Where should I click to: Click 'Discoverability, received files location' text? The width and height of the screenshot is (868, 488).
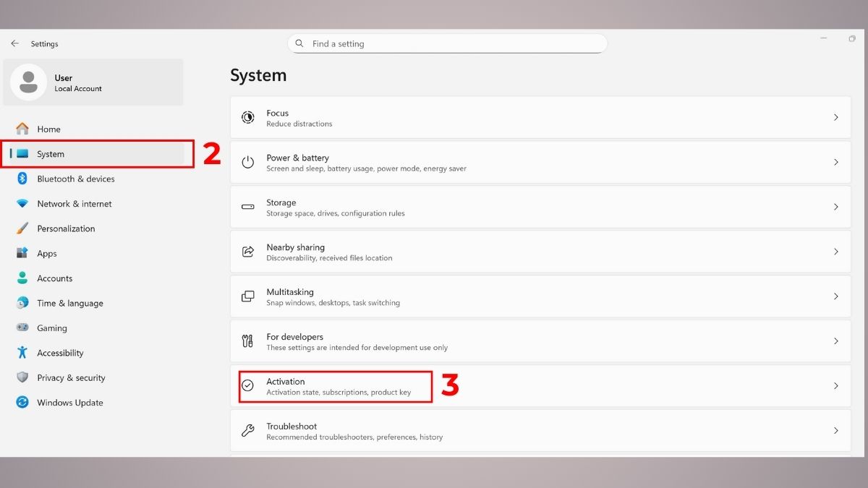[329, 258]
